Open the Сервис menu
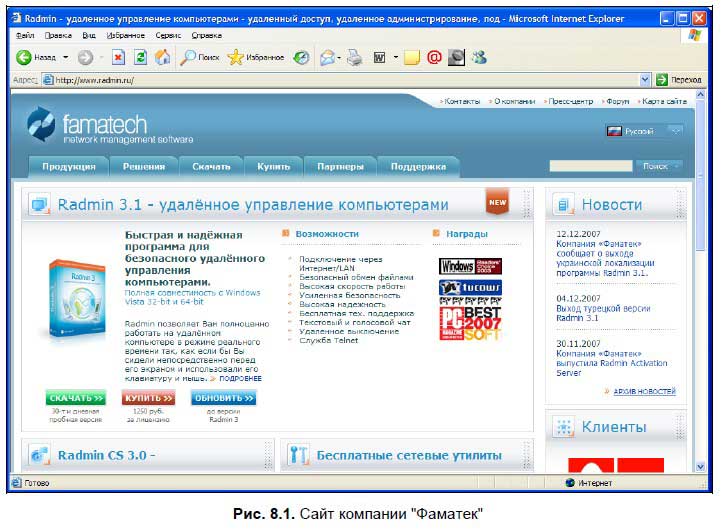Screen dimensions: 721x529 [x=168, y=34]
